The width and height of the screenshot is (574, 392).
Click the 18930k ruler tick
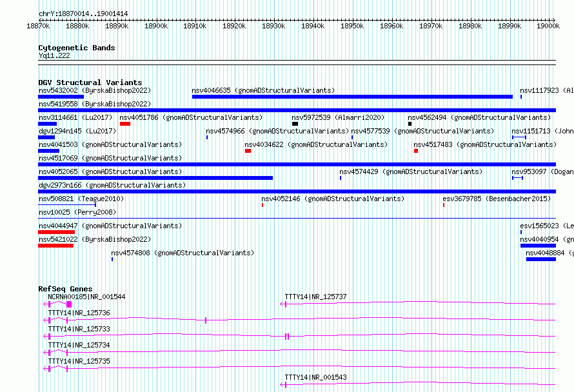[273, 26]
